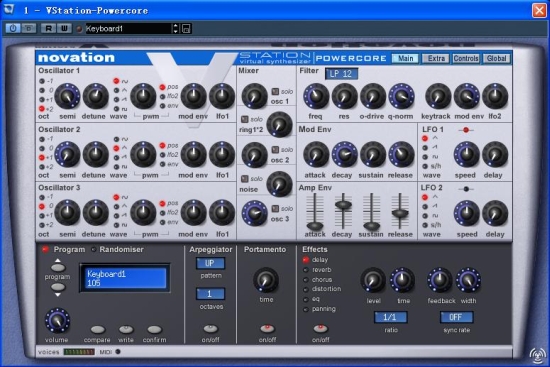Click the Oscillator 1 lfo1 knob
Viewport: 550px width, 367px height.
pos(222,96)
